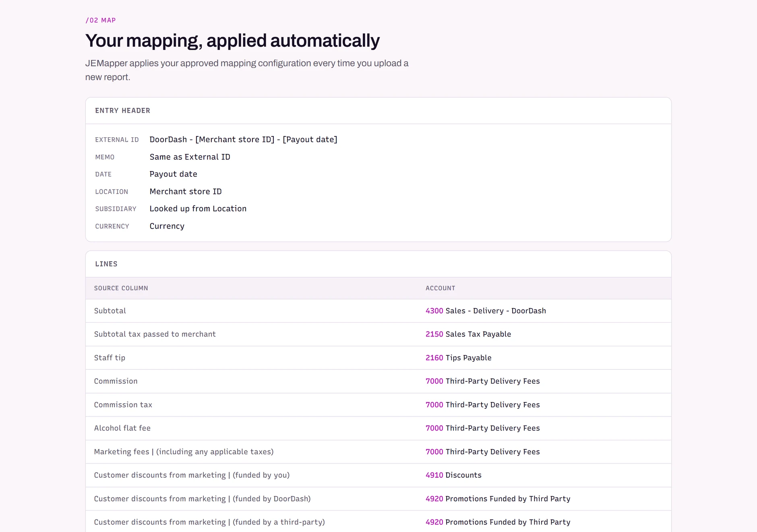
Task: Click the 'Payout date' value
Action: point(174,174)
